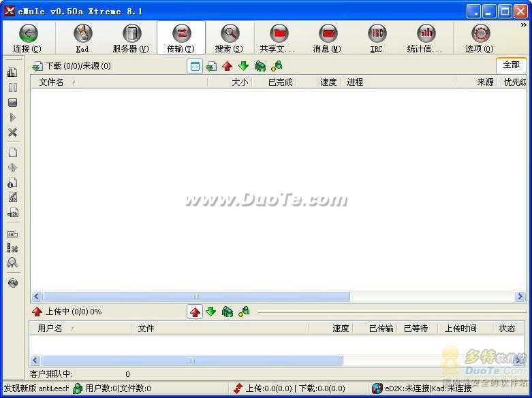The width and height of the screenshot is (532, 398).
Task: Show known clients in bottom pane toolbar
Action: (244, 312)
